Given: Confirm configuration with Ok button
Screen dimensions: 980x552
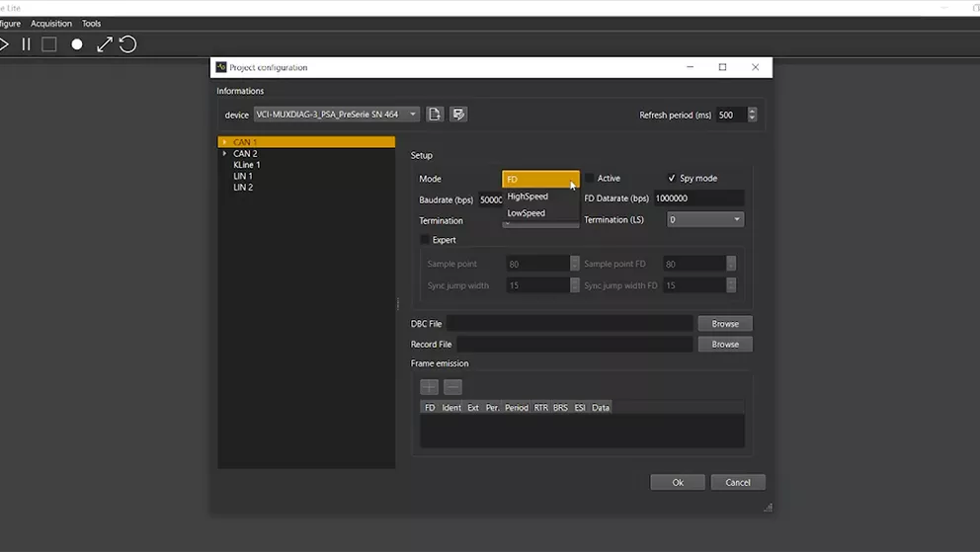Looking at the screenshot, I should [x=678, y=482].
